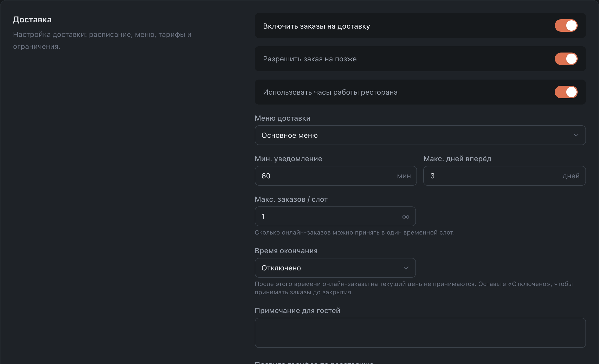599x364 pixels.
Task: Click the Доставка section heading
Action: pyautogui.click(x=32, y=20)
